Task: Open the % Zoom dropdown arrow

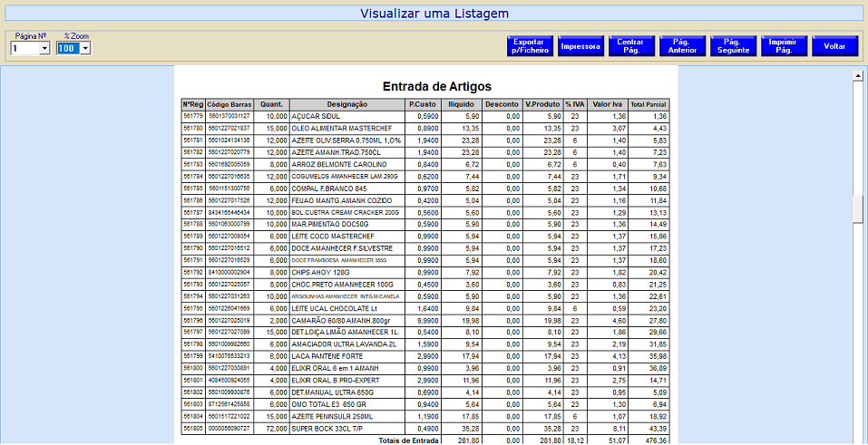Action: (85, 49)
